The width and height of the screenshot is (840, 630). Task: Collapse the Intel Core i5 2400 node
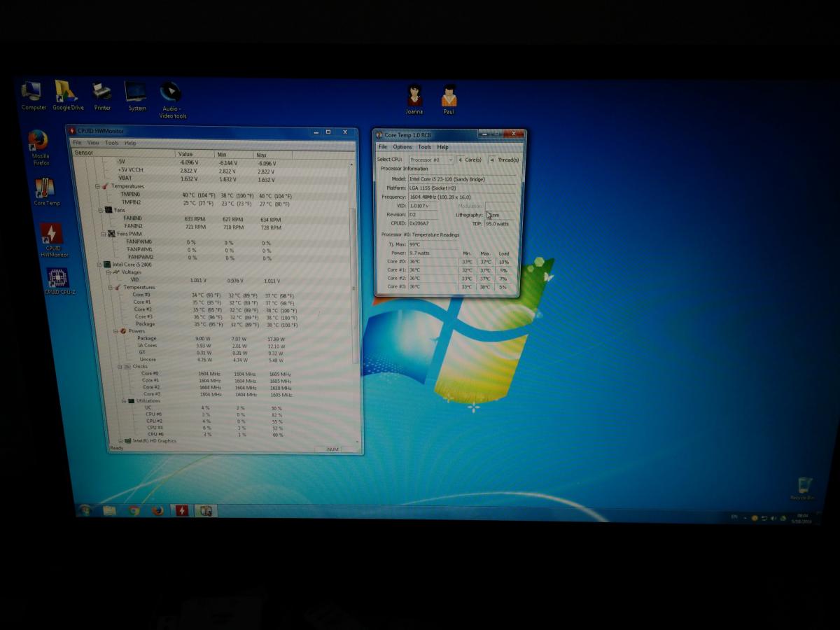(x=99, y=265)
